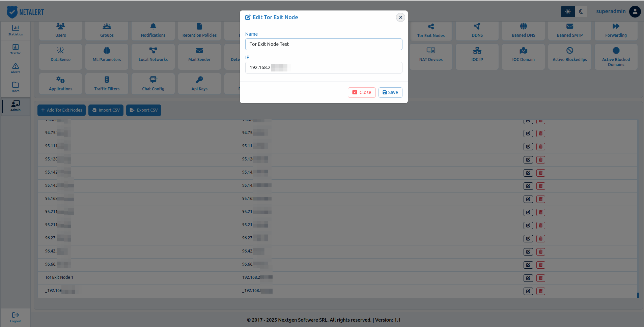Edit the Tor Exit Node 1 row
Viewport: 644px width, 327px height.
(528, 278)
